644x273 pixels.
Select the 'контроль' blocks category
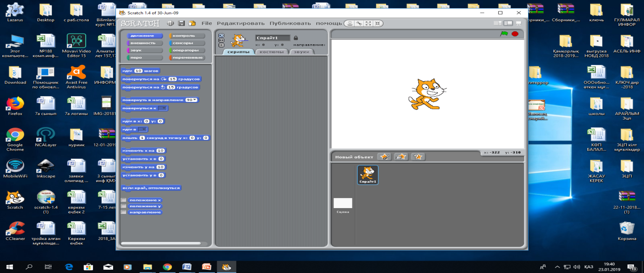click(187, 36)
